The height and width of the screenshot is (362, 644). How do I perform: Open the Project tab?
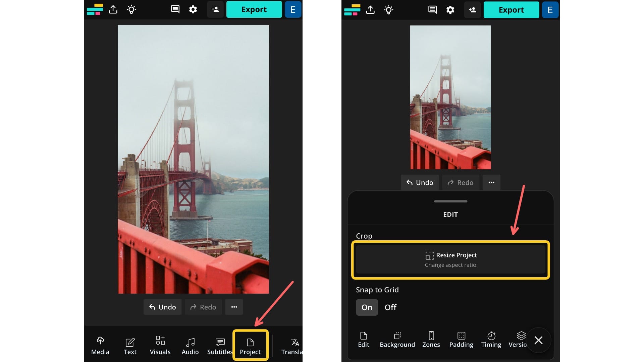click(x=250, y=345)
